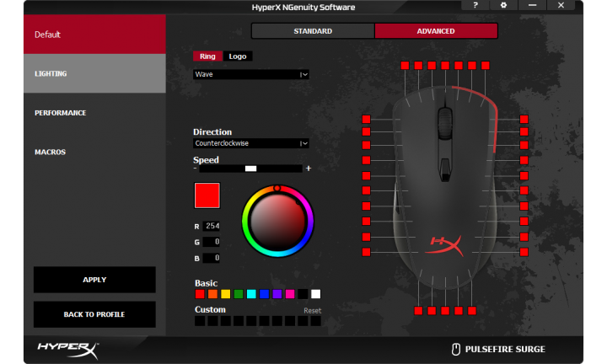Click the minus icon to decrease speed
The height and width of the screenshot is (364, 607).
tap(196, 169)
